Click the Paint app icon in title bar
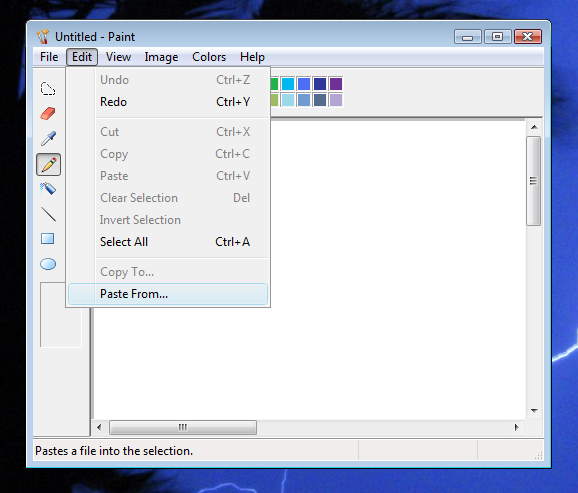 43,37
